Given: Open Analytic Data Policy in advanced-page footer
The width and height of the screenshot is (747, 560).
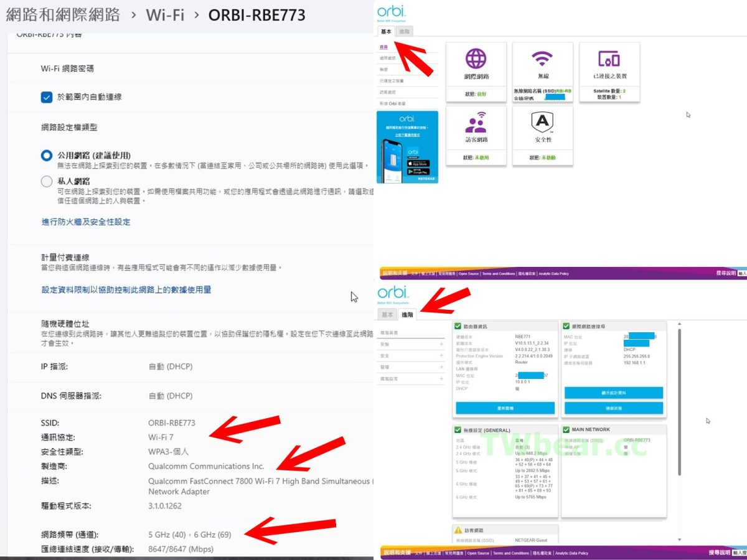Looking at the screenshot, I should [x=572, y=553].
